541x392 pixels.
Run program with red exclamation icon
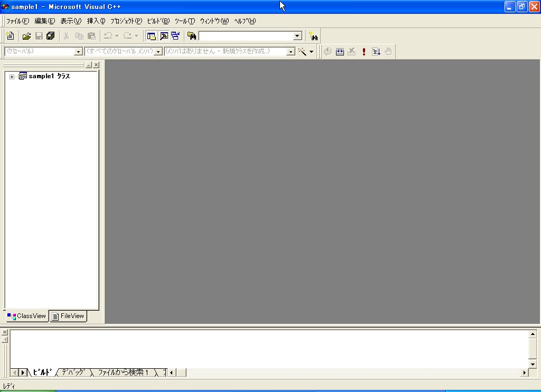coord(363,51)
